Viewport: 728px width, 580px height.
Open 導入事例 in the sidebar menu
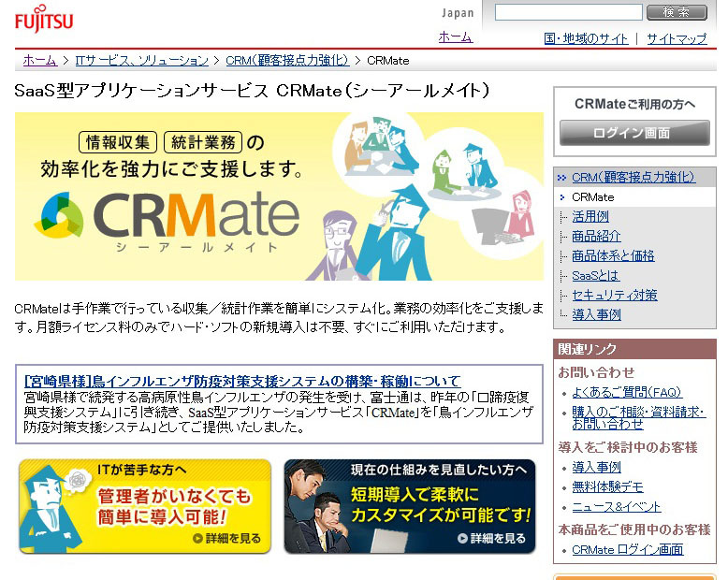(596, 314)
